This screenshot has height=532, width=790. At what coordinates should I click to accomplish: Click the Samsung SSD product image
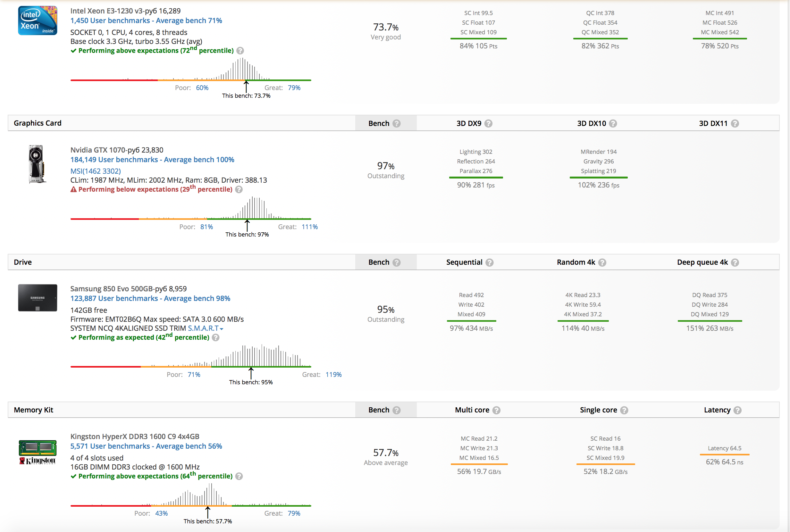38,298
